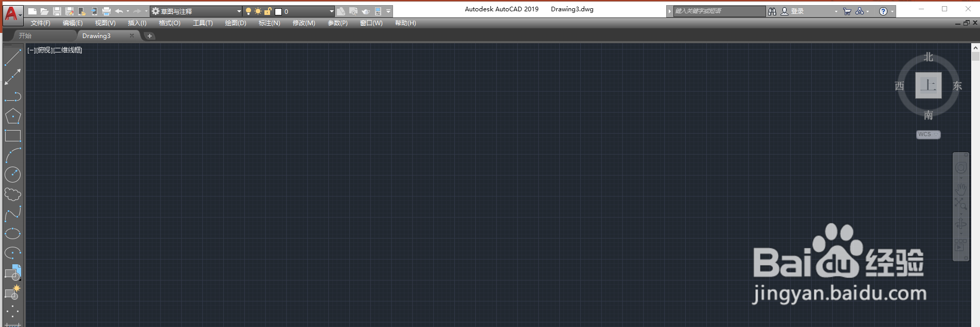Save the drawing with the disk icon

point(57,11)
